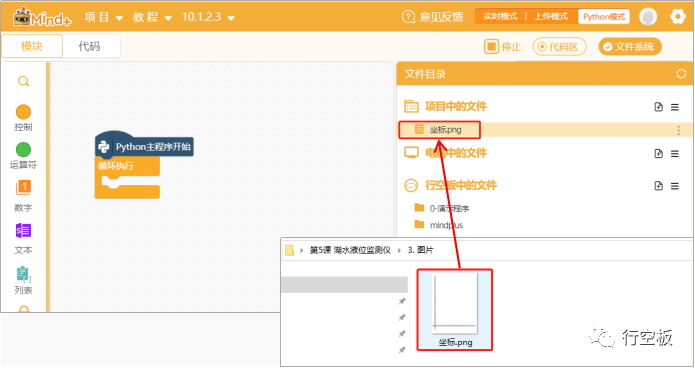Image resolution: width=695 pixels, height=368 pixels.
Task: Click the Mind+ logo
Action: pos(42,17)
